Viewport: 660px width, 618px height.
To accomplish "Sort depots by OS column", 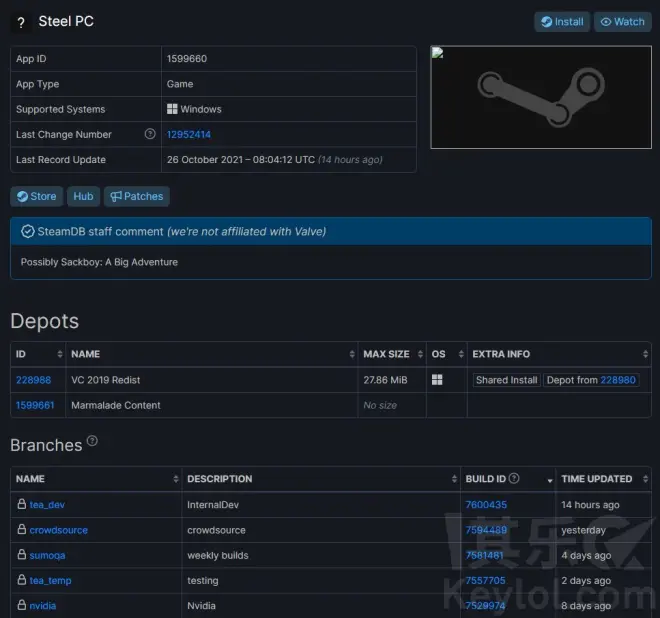I will click(x=447, y=354).
